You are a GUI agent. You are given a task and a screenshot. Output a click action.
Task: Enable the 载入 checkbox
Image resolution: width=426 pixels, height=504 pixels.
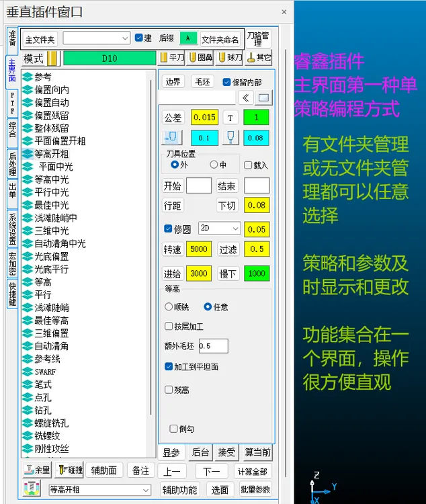click(x=247, y=165)
